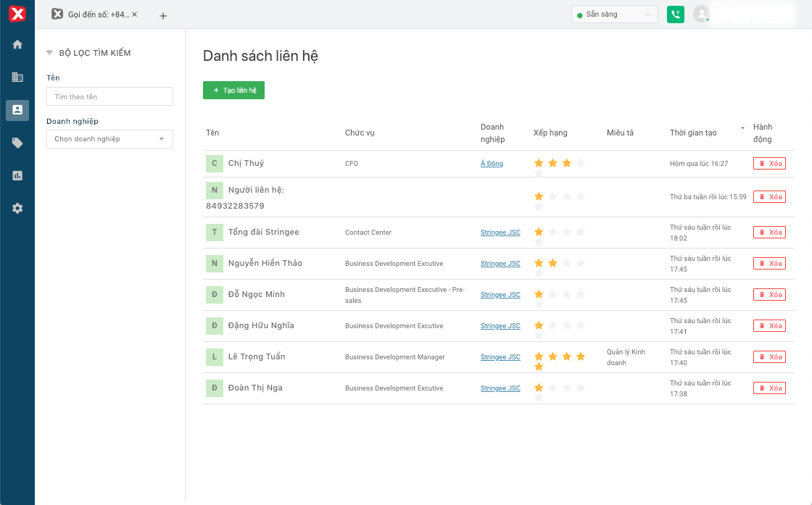The height and width of the screenshot is (505, 812).
Task: Add a new tab with plus icon
Action: (x=163, y=16)
